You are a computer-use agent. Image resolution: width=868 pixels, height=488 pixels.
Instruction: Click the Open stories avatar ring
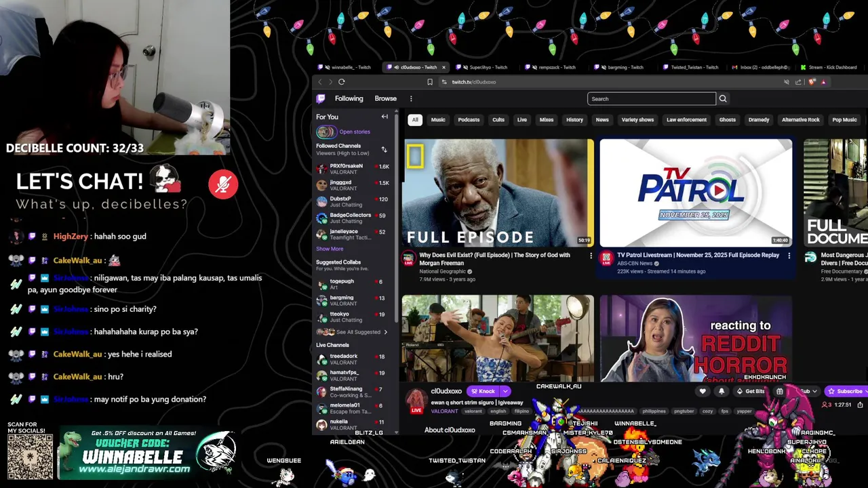(x=325, y=132)
